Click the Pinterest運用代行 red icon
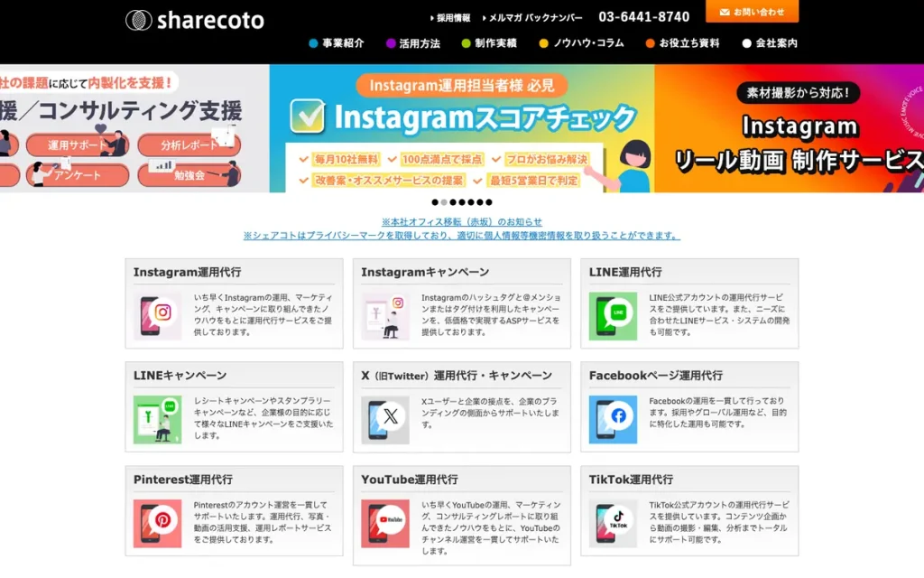The height and width of the screenshot is (578, 924). pos(157,523)
